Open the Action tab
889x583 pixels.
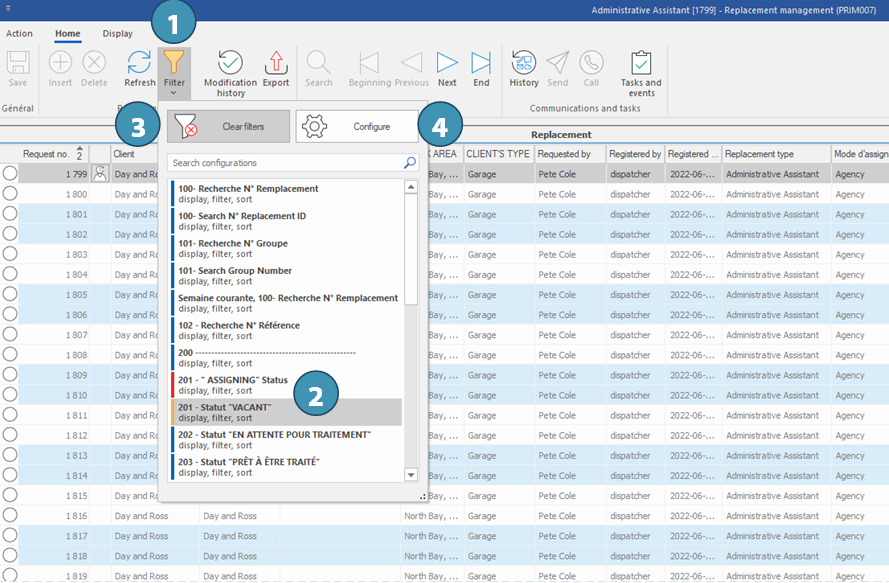click(x=19, y=33)
